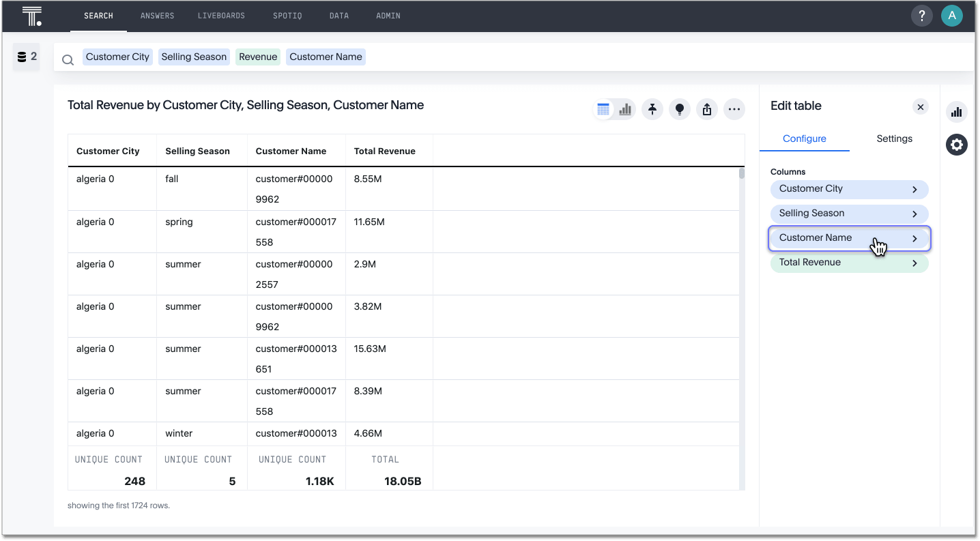Pin the answer to a Liveboard

tap(652, 109)
